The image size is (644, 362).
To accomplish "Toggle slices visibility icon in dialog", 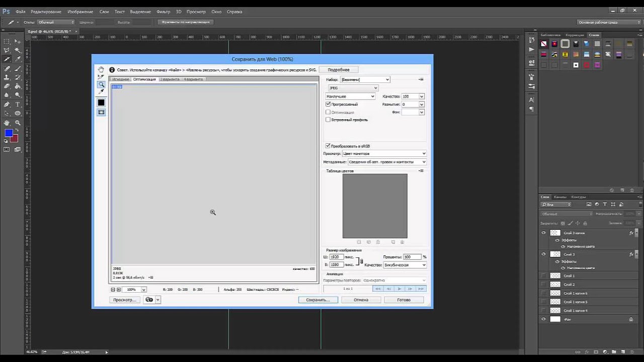I will point(101,112).
